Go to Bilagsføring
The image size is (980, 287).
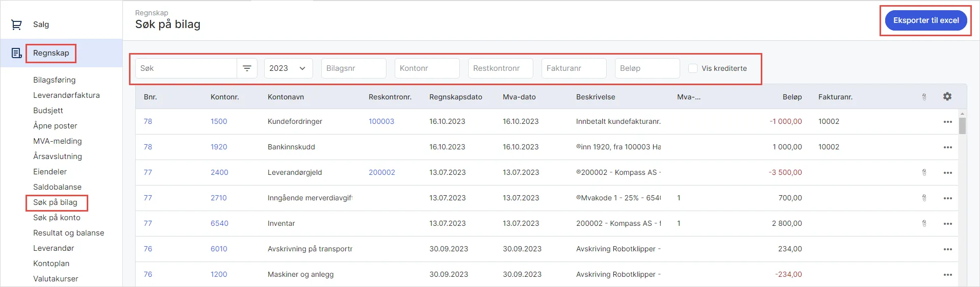tap(55, 80)
